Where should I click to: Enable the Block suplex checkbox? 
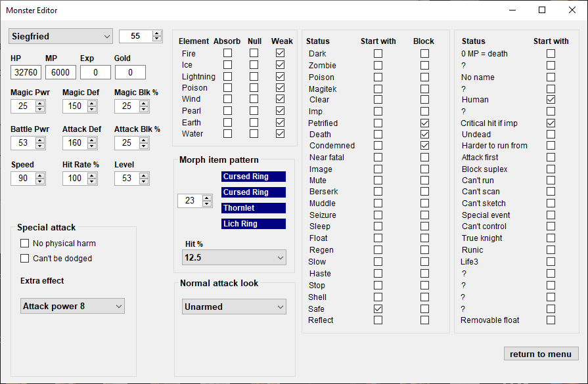(551, 169)
